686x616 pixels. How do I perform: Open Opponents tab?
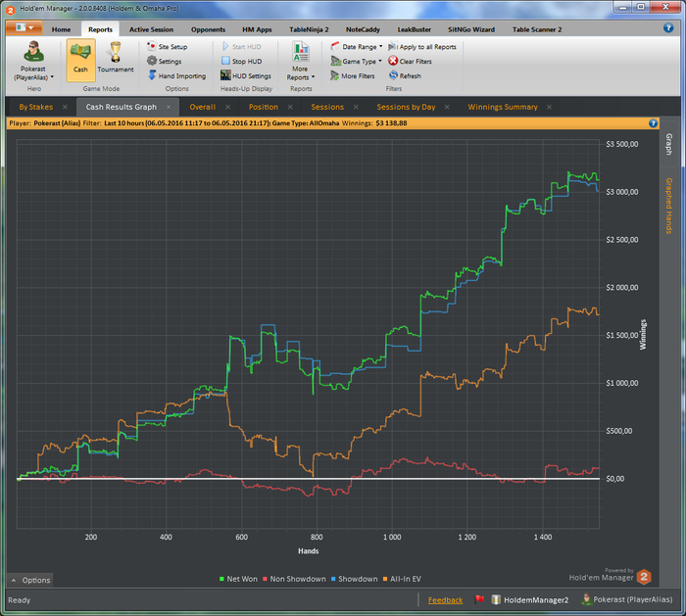tap(208, 29)
